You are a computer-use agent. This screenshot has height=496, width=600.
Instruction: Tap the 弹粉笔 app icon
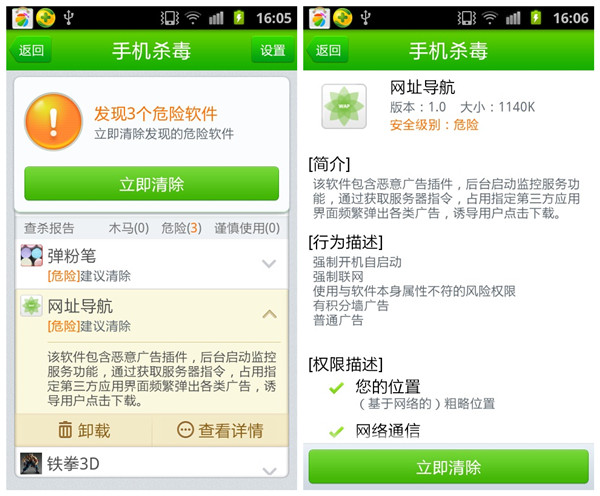[x=31, y=255]
